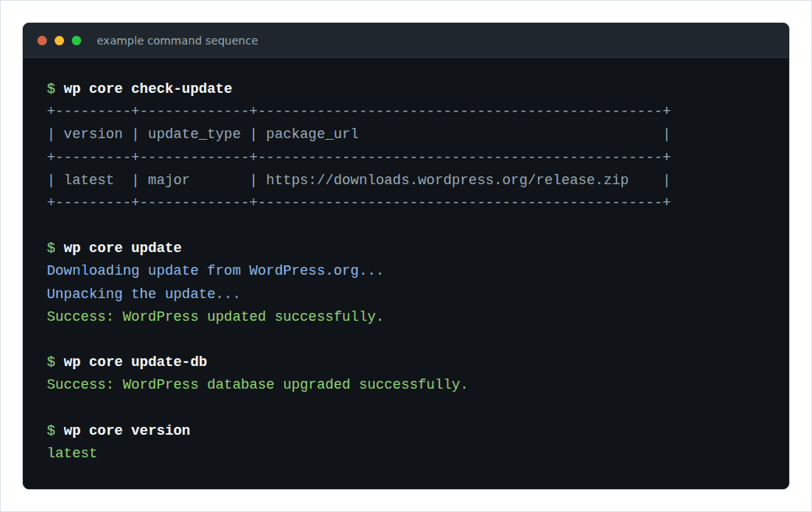Click the 'version' table header
The height and width of the screenshot is (512, 812).
click(x=93, y=134)
